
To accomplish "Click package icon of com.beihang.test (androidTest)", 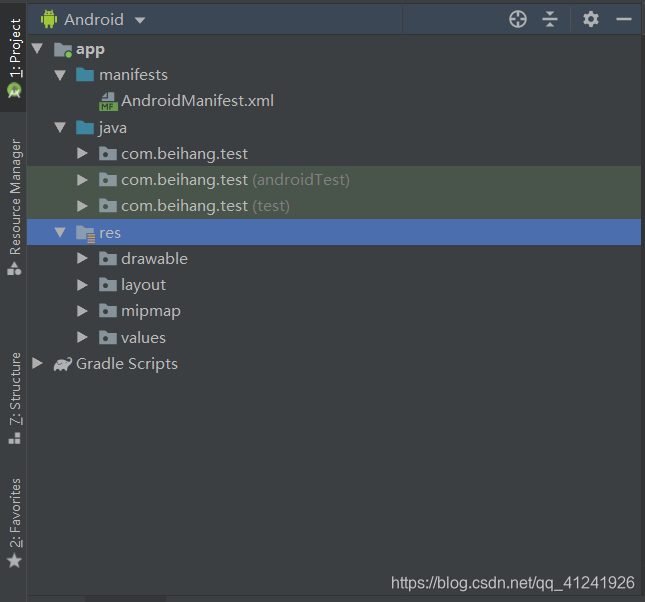I will [108, 180].
